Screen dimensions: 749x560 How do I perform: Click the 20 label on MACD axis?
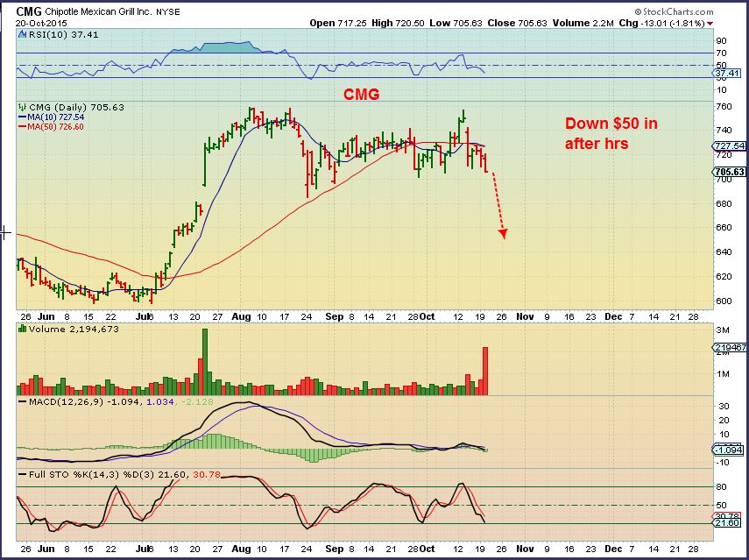[x=724, y=420]
